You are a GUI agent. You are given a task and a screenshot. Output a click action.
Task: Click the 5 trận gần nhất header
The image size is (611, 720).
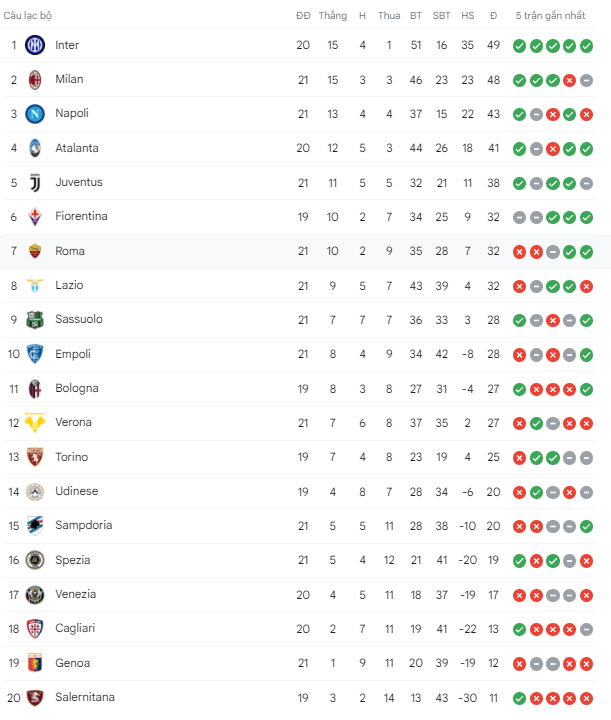pos(550,16)
